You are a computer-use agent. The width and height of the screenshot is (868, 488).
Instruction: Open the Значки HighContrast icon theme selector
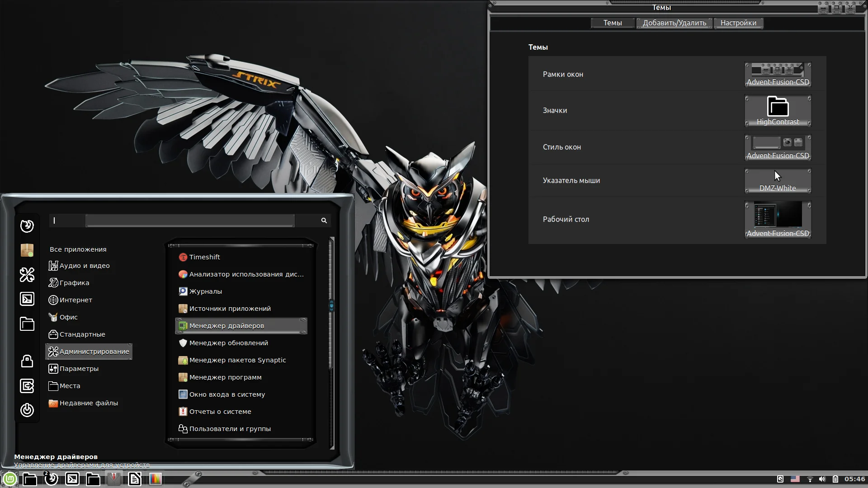point(778,110)
